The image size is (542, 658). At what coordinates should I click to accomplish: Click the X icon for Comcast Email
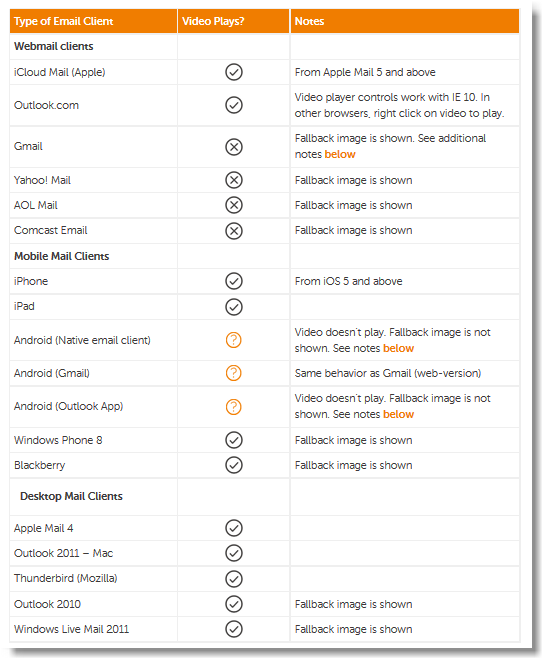[x=234, y=231]
